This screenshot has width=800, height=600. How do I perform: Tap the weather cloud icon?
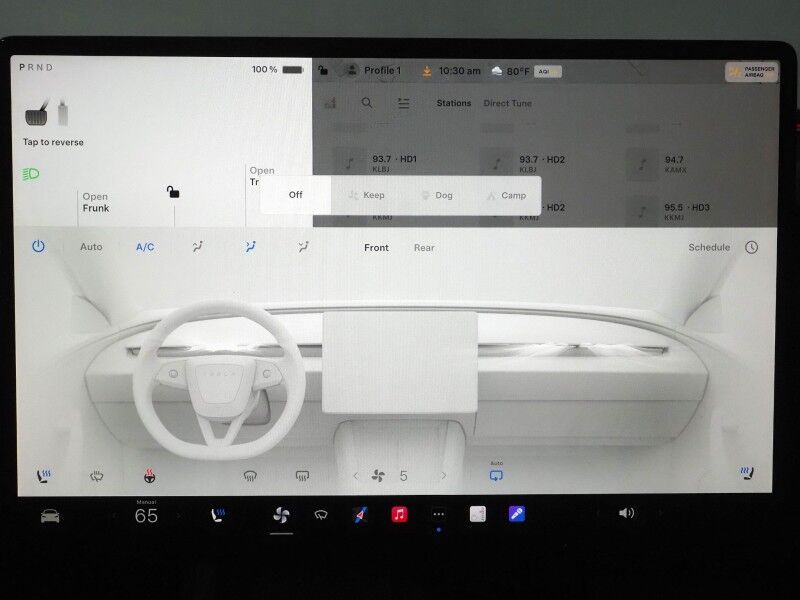pyautogui.click(x=496, y=71)
